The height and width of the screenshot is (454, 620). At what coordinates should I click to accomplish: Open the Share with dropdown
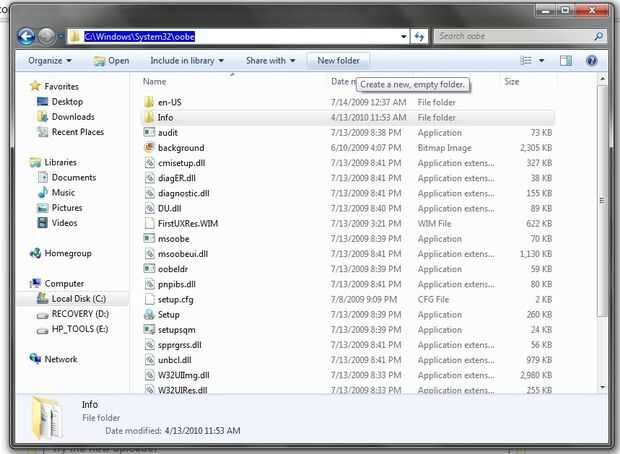pos(270,61)
